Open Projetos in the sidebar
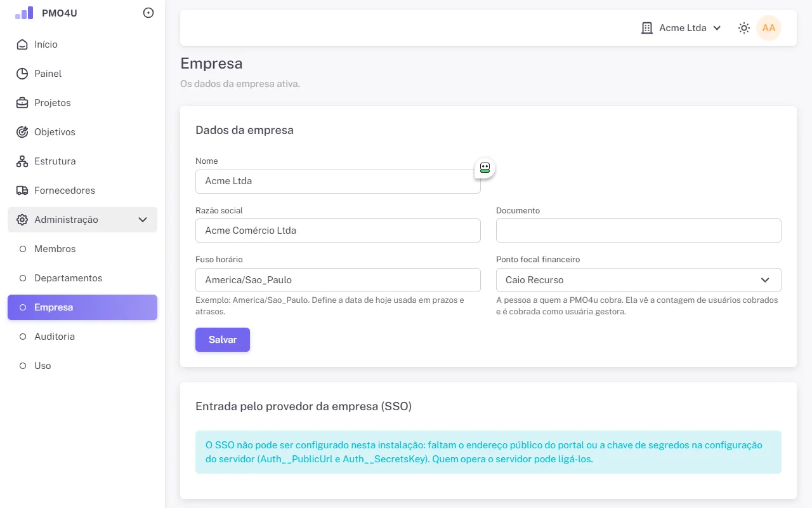Screen dimensions: 812x508 pyautogui.click(x=82, y=103)
